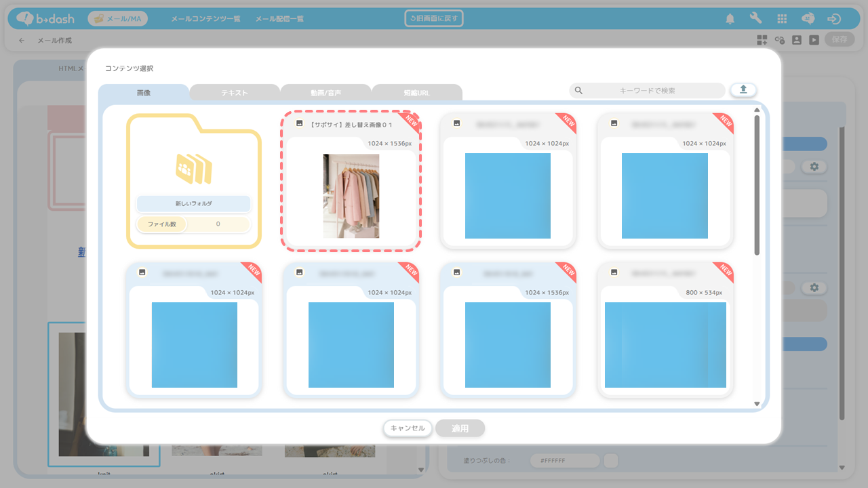Click the upload file icon button

tap(743, 89)
